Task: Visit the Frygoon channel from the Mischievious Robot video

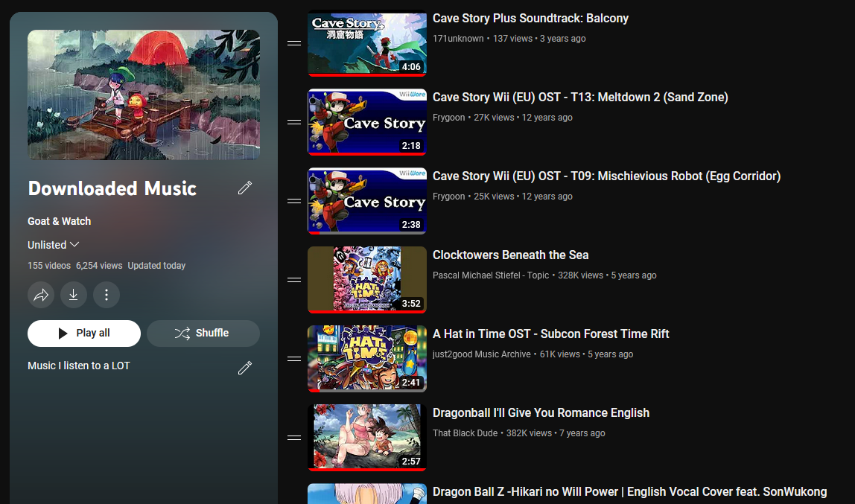Action: tap(449, 197)
